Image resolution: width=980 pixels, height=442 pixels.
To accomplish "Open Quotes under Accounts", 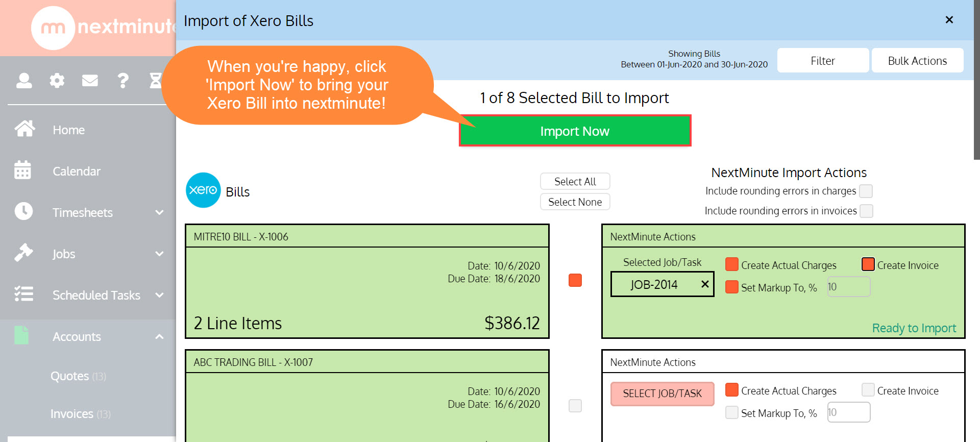I will (78, 376).
